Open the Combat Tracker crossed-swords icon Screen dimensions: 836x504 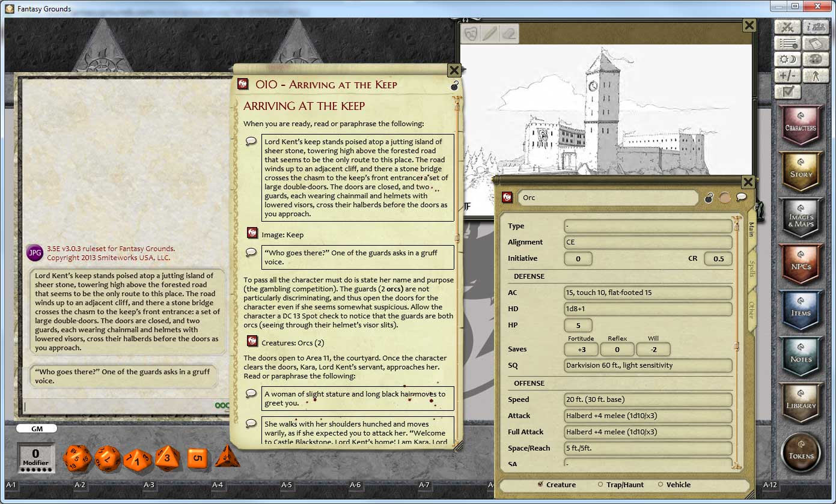[788, 27]
